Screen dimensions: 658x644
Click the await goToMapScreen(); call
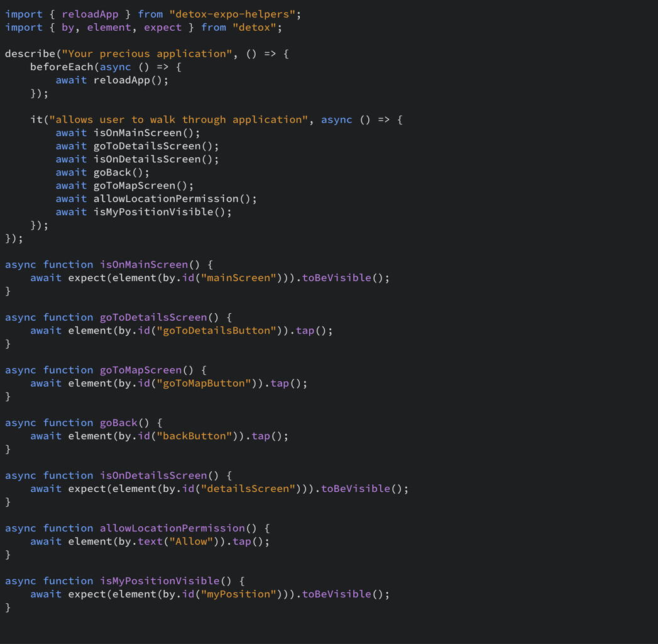point(124,186)
